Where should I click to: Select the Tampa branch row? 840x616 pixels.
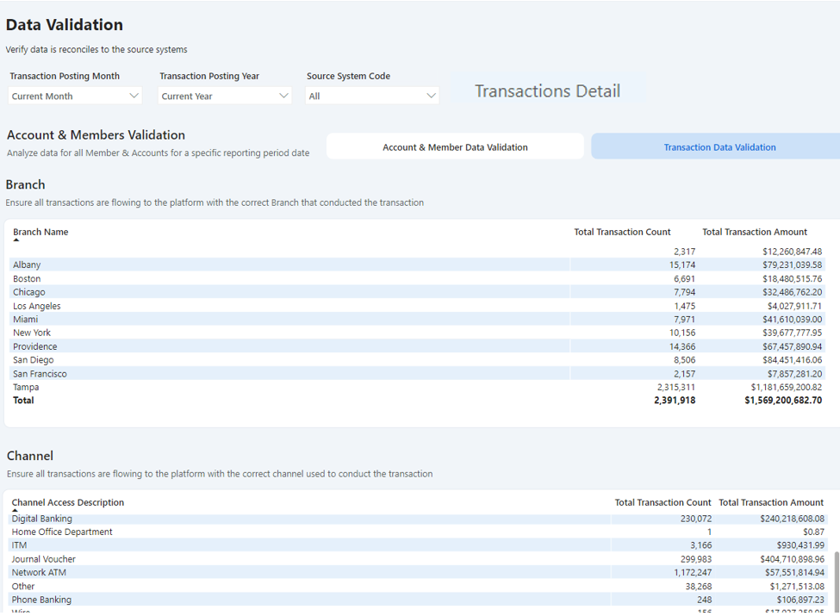tap(26, 388)
